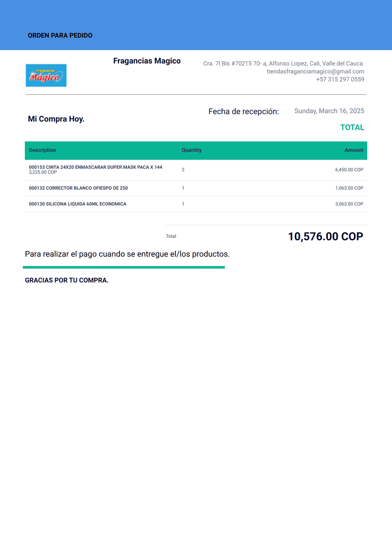Viewport: 392px width, 555px height.
Task: Click the Cra. 7l Bis street address line
Action: (x=283, y=64)
